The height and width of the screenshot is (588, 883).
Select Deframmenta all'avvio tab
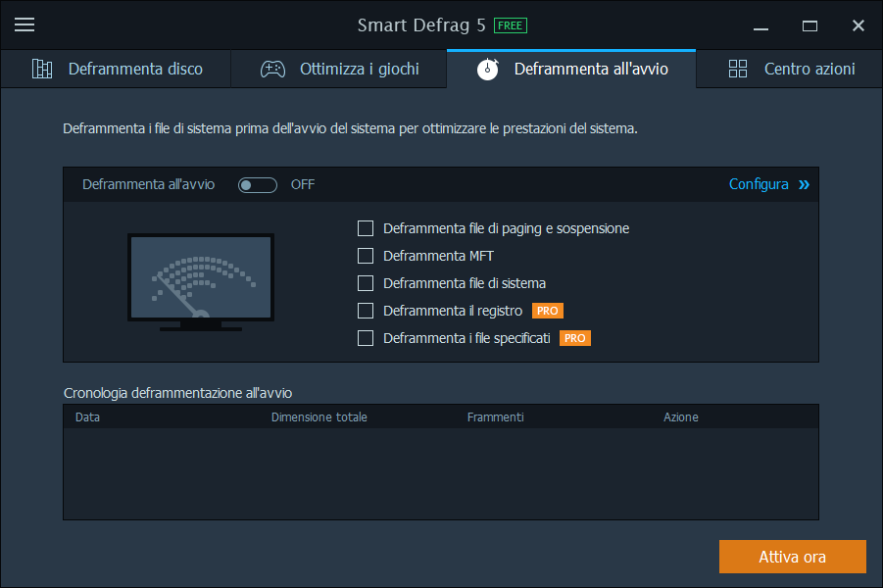coord(571,69)
